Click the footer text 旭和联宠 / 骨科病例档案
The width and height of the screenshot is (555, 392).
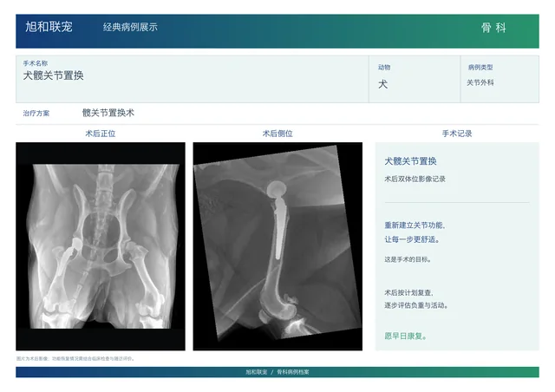[x=277, y=372]
